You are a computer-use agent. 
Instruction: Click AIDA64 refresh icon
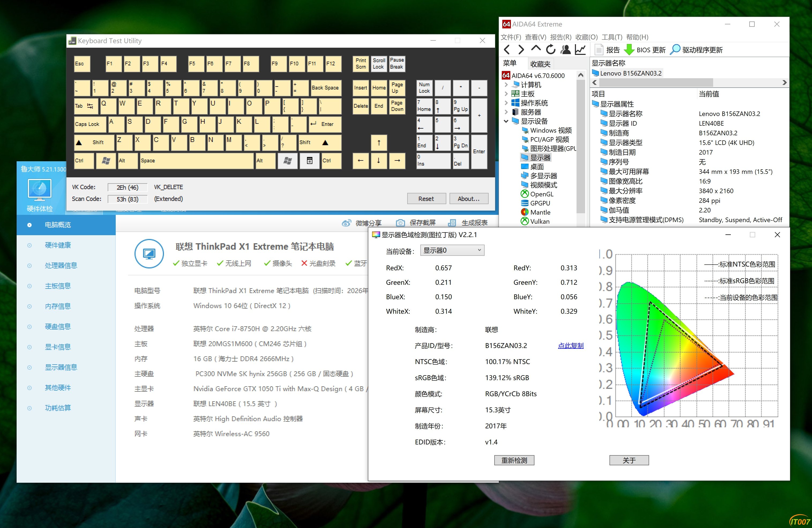(550, 50)
